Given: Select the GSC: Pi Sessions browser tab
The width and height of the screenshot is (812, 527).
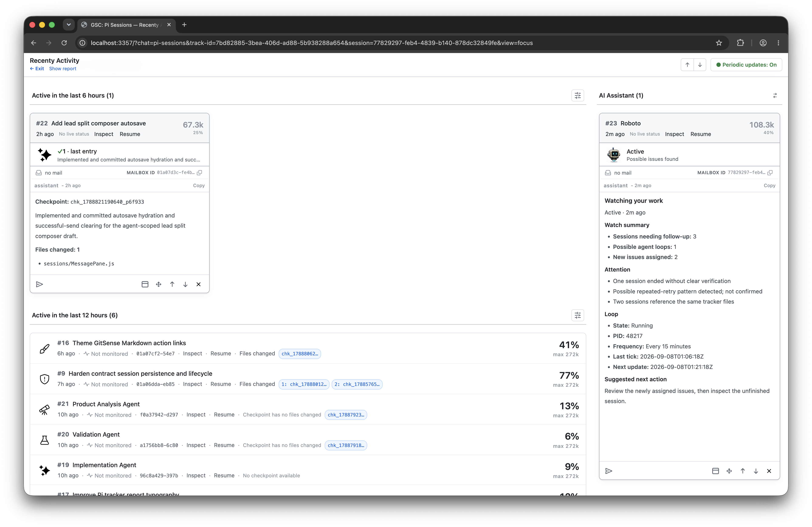Looking at the screenshot, I should point(126,25).
